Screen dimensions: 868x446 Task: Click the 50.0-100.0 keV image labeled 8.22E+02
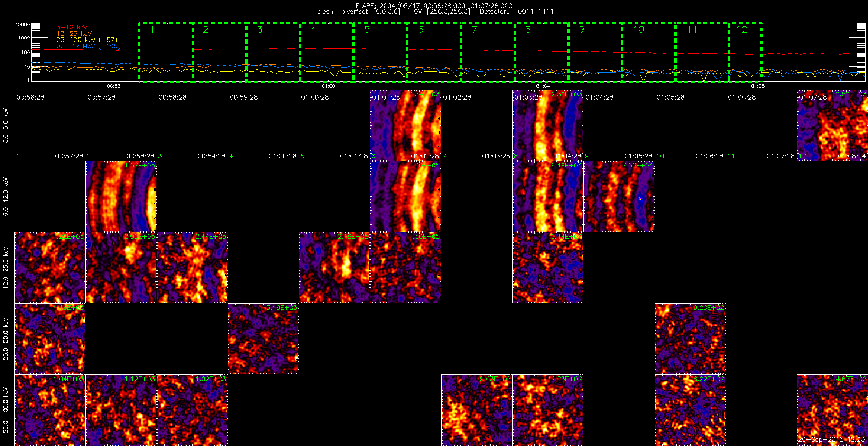pyautogui.click(x=690, y=410)
